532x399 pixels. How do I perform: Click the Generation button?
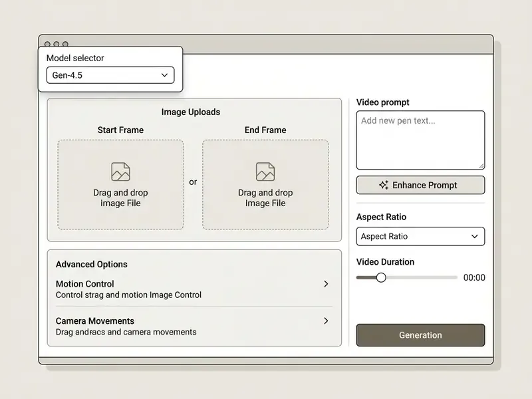pos(420,335)
